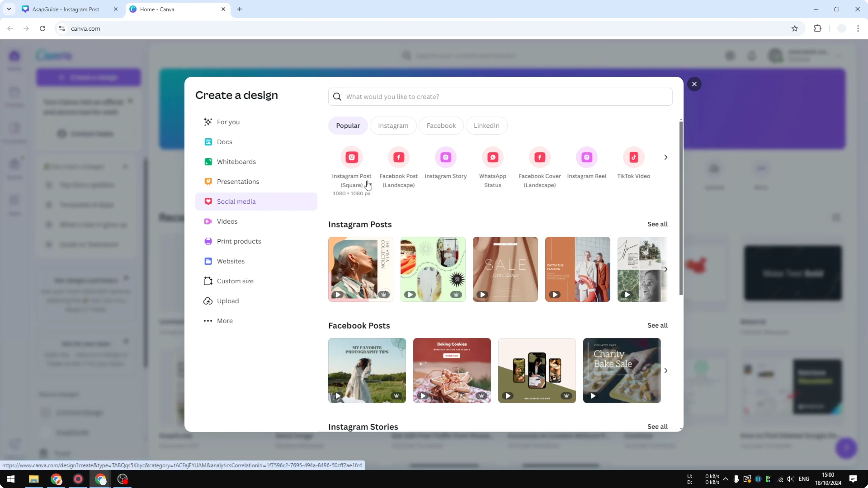The image size is (868, 488).
Task: Click See all next to Facebook Posts
Action: tap(657, 325)
